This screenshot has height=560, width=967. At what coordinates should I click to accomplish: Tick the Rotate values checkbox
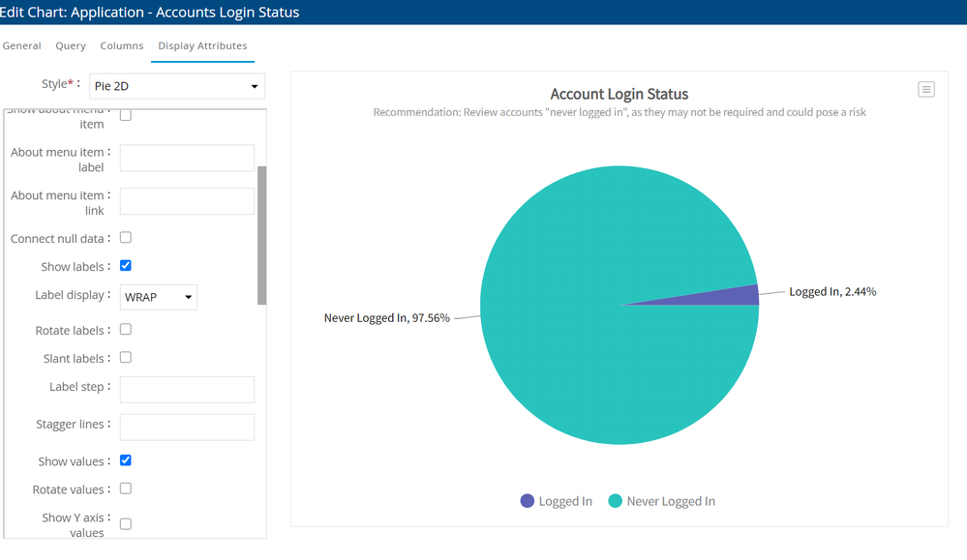(126, 489)
